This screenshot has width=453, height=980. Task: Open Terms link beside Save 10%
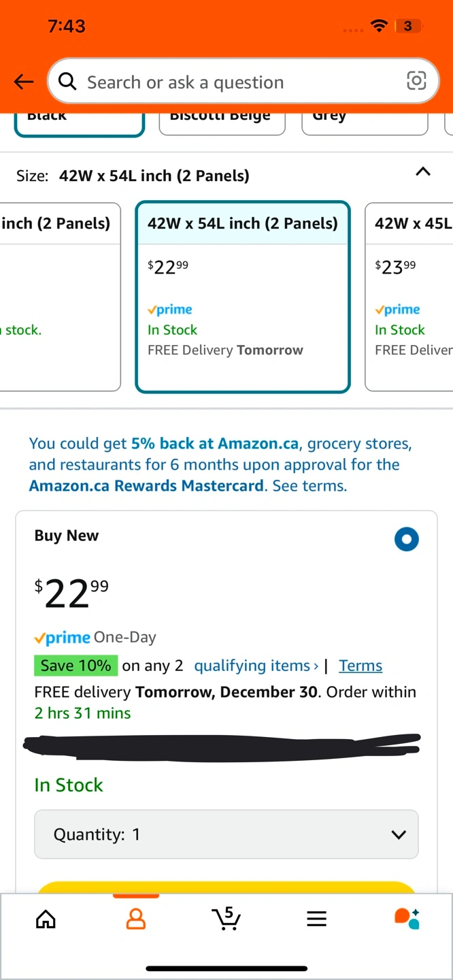pos(360,666)
